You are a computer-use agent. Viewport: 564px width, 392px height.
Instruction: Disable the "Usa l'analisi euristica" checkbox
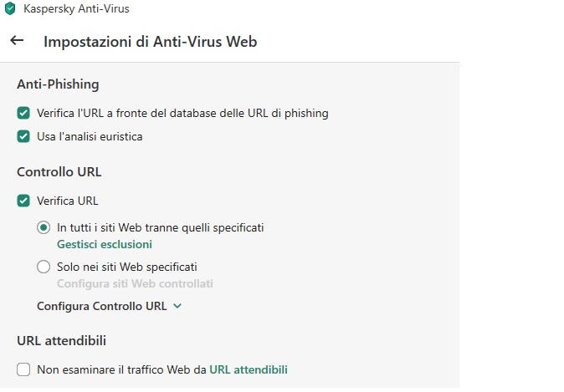23,136
